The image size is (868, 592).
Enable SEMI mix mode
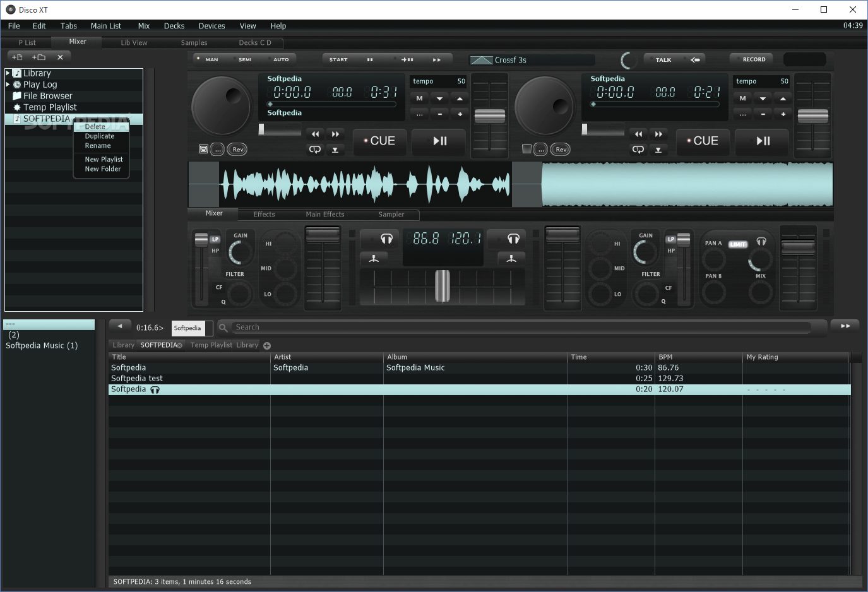click(245, 59)
